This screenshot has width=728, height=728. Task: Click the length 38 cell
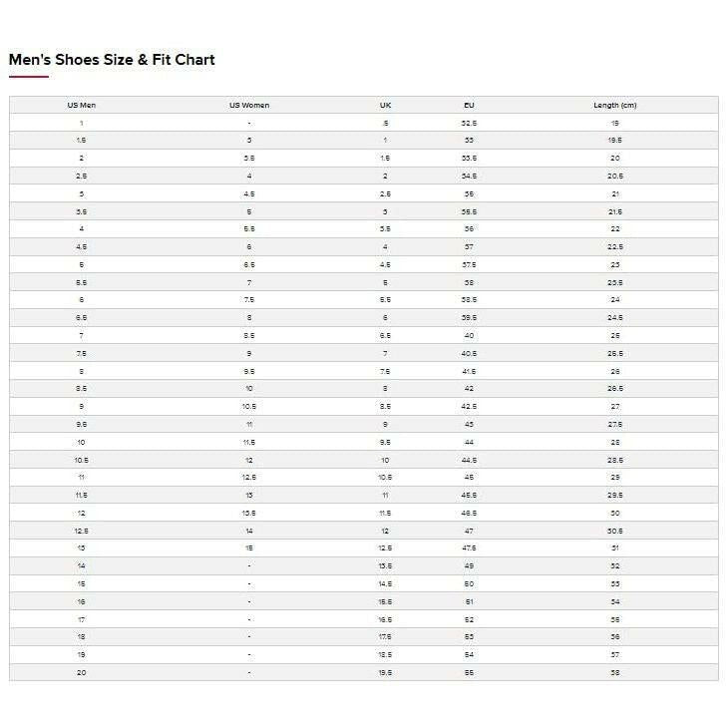[614, 672]
